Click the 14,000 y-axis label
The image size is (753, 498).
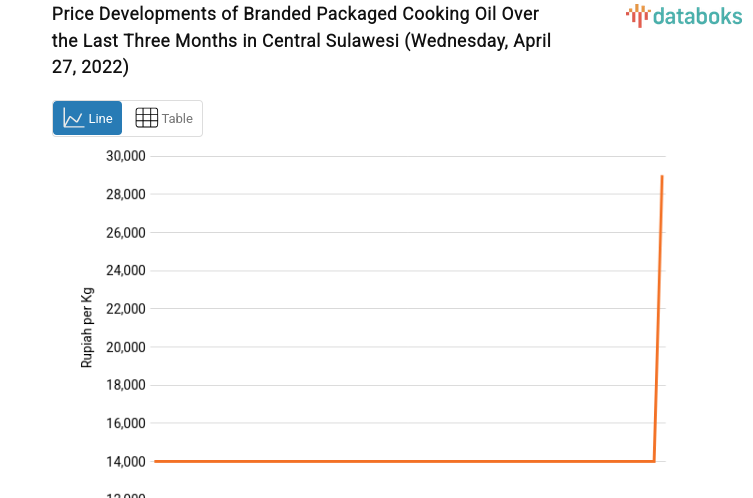click(x=126, y=462)
